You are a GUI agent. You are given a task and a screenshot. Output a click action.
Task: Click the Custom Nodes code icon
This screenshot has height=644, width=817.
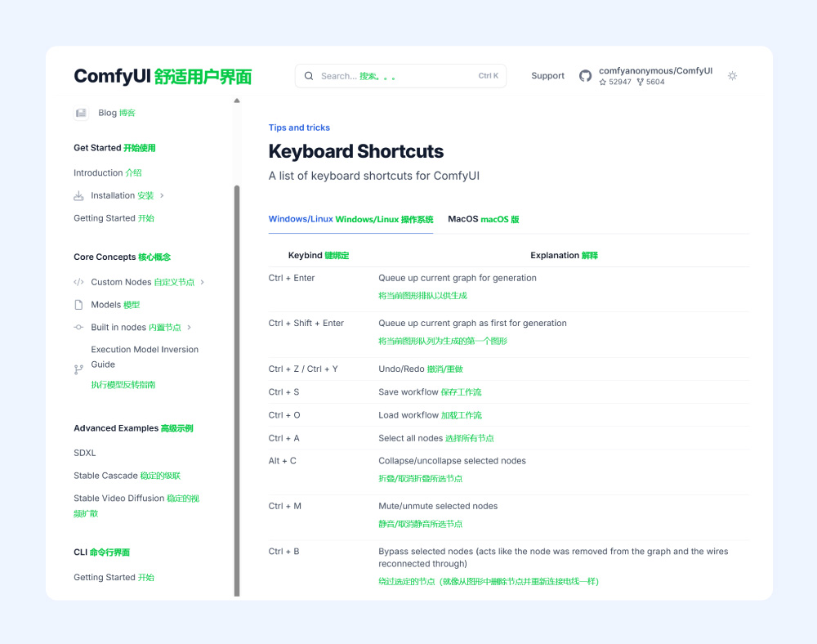78,282
